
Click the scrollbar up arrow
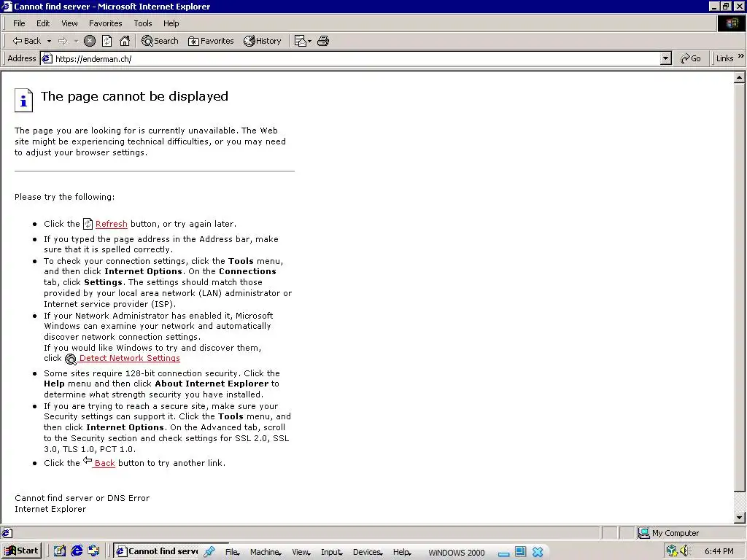pos(740,77)
